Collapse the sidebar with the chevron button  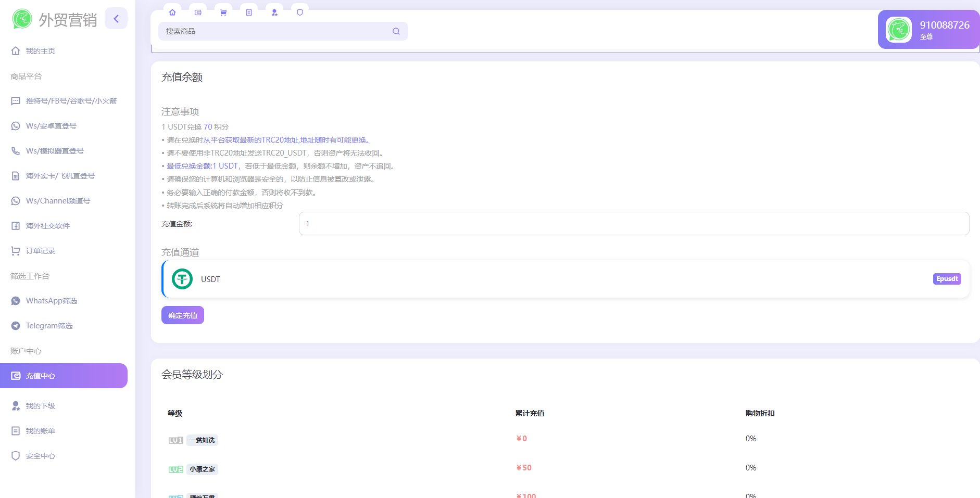click(x=116, y=19)
